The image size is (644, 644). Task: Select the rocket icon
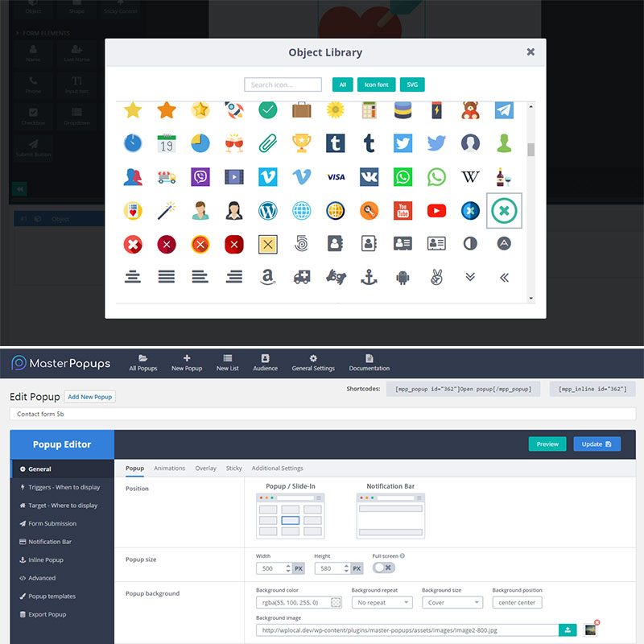tap(234, 109)
